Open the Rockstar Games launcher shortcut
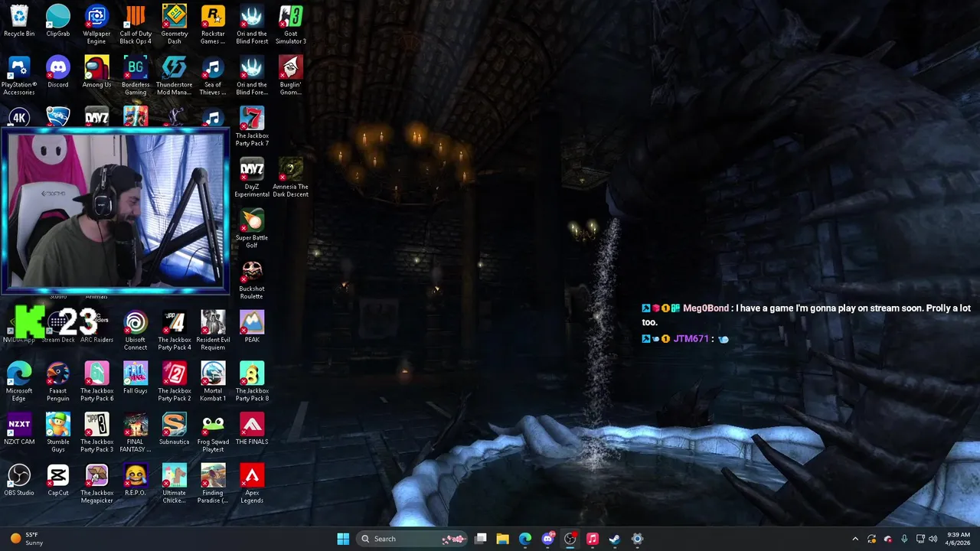The image size is (980, 551). tap(213, 24)
